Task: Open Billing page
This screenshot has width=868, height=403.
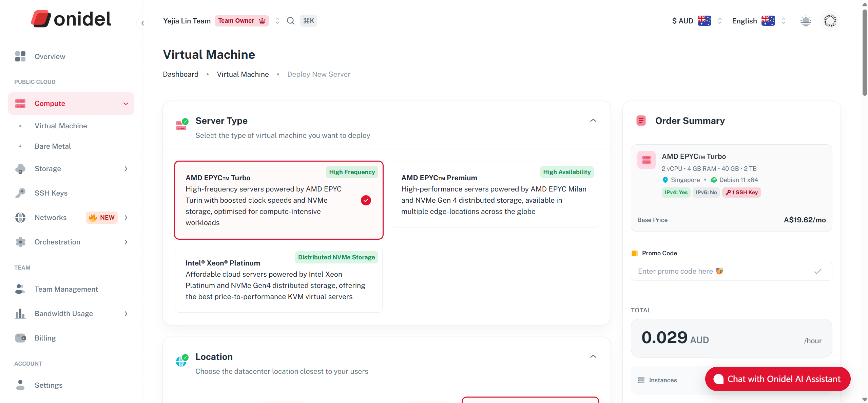Action: [x=45, y=338]
